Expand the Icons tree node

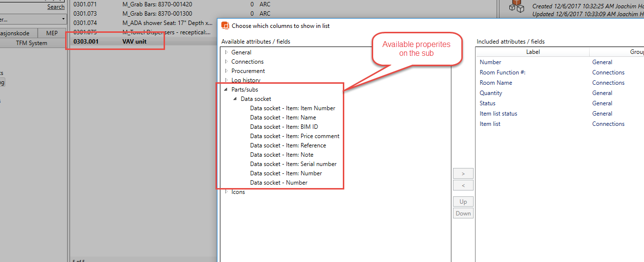[226, 192]
